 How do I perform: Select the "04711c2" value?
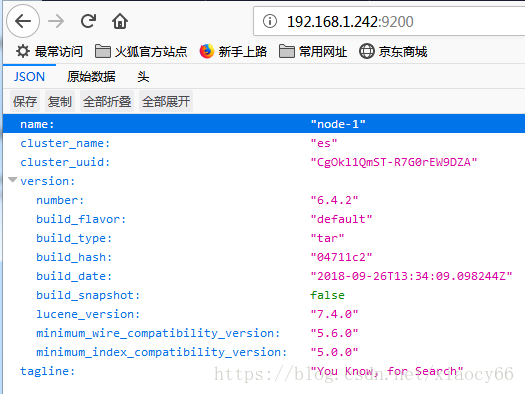pos(342,257)
